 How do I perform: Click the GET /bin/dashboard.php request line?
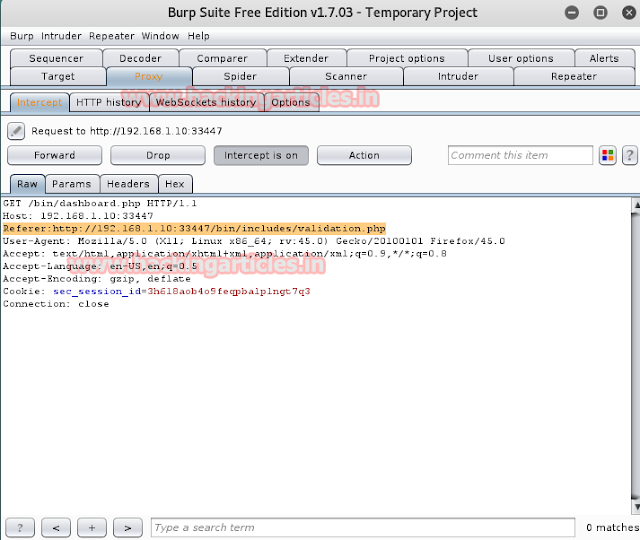tap(100, 203)
